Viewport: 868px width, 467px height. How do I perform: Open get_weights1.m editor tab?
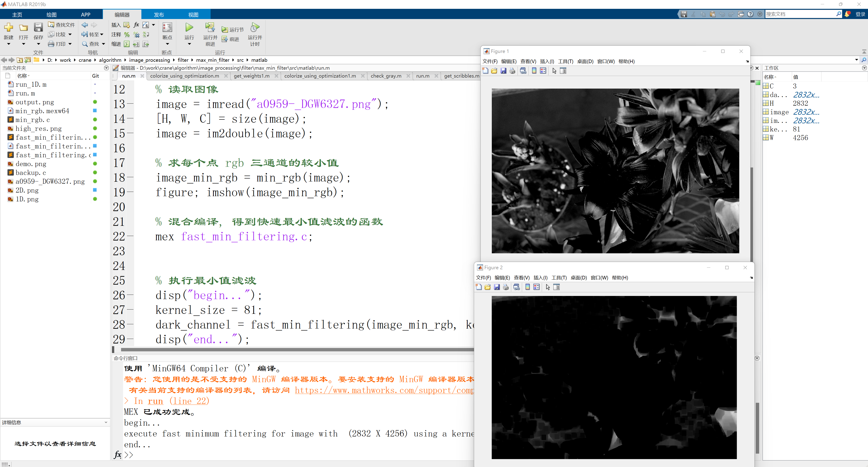(x=251, y=76)
